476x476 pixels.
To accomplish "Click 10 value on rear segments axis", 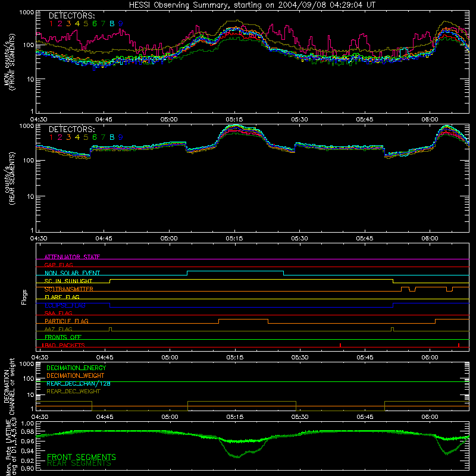I will point(31,196).
